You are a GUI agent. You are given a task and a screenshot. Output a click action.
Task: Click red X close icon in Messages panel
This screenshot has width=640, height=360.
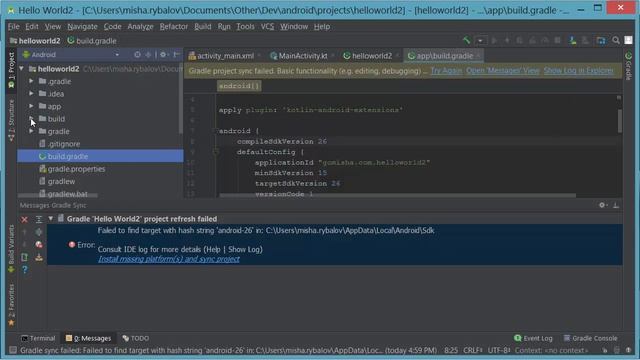tap(24, 220)
